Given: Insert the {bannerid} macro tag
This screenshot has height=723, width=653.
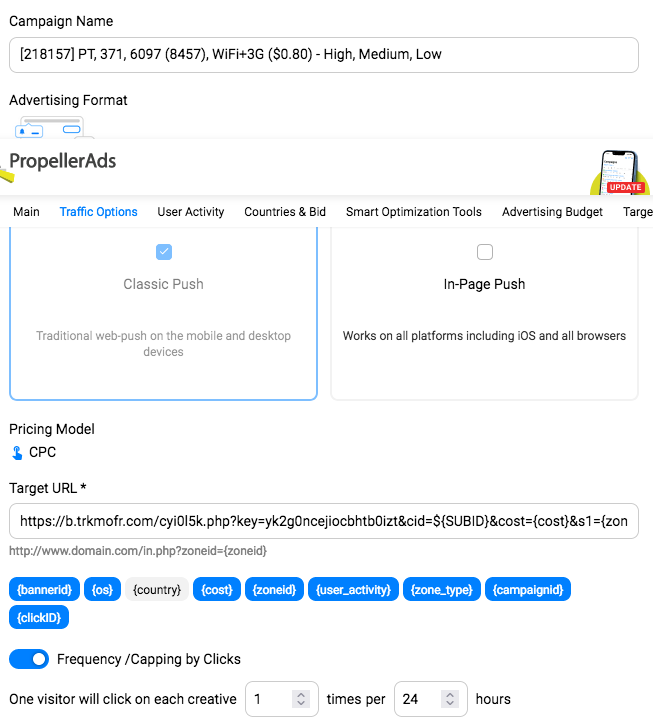Looking at the screenshot, I should [x=44, y=589].
